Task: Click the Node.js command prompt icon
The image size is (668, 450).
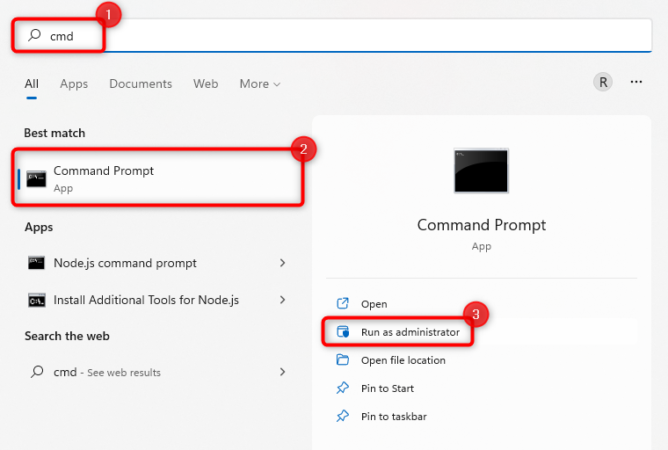Action: [x=36, y=263]
